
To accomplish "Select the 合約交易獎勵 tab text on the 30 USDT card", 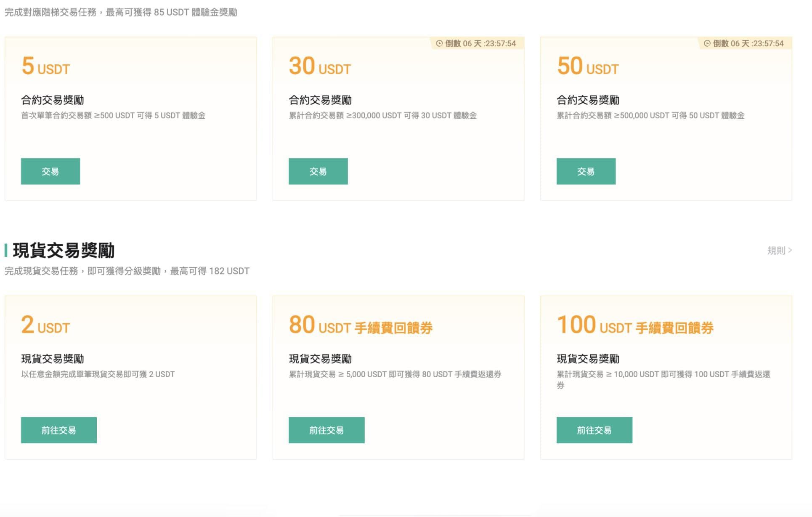I will click(321, 100).
